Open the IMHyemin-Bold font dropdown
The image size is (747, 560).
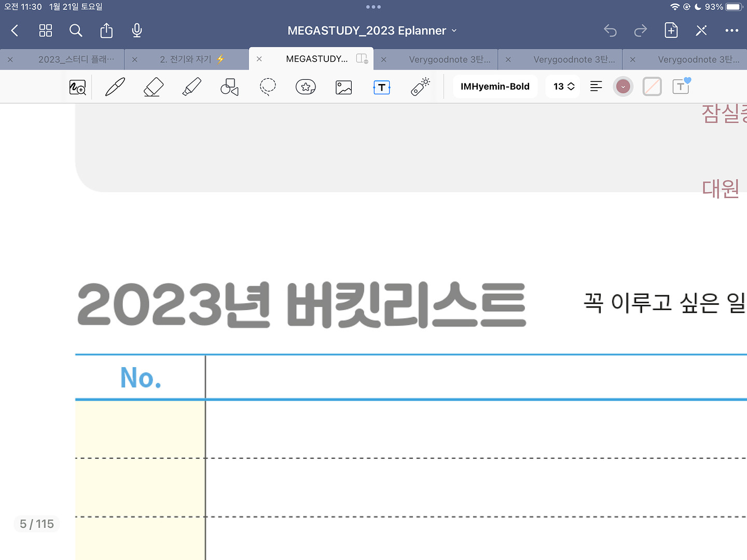pos(495,87)
